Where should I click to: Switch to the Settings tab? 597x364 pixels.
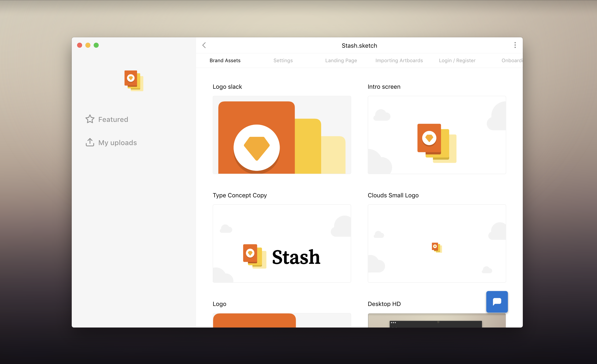point(283,61)
